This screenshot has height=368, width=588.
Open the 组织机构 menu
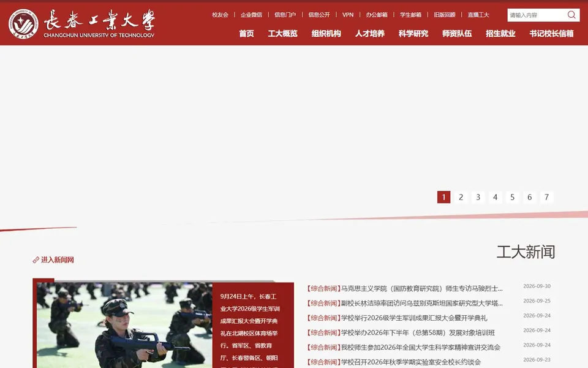pyautogui.click(x=326, y=33)
